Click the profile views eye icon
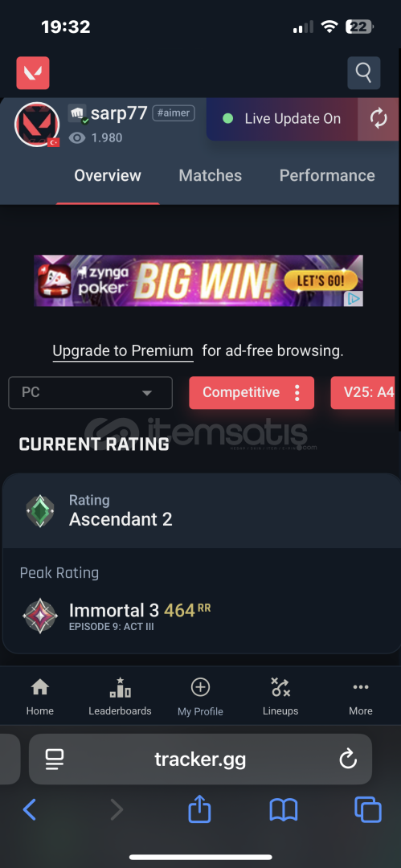 (x=77, y=138)
